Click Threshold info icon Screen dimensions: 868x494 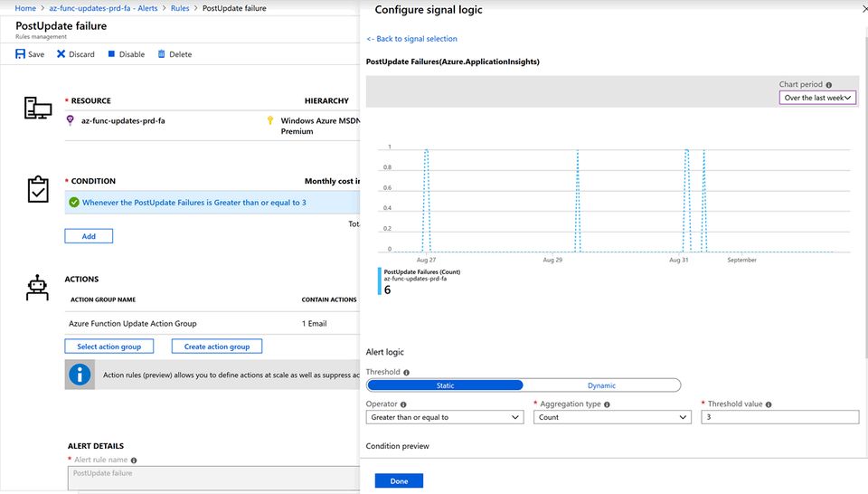pos(406,372)
